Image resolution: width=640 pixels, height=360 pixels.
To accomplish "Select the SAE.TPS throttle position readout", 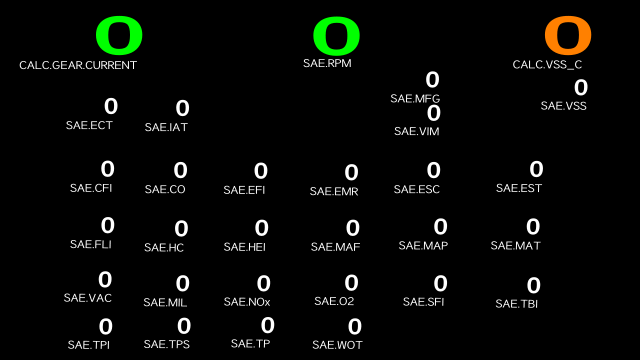I will pos(184,326).
